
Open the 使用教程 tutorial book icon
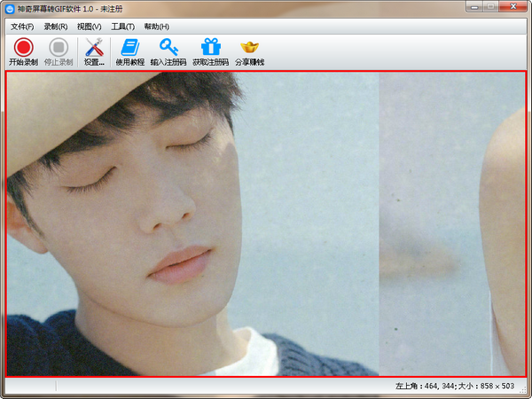pos(130,51)
